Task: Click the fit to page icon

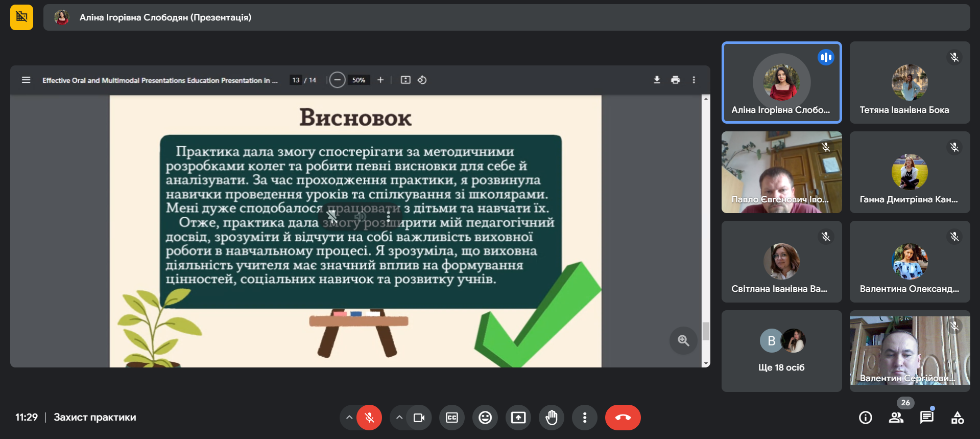Action: (x=405, y=80)
